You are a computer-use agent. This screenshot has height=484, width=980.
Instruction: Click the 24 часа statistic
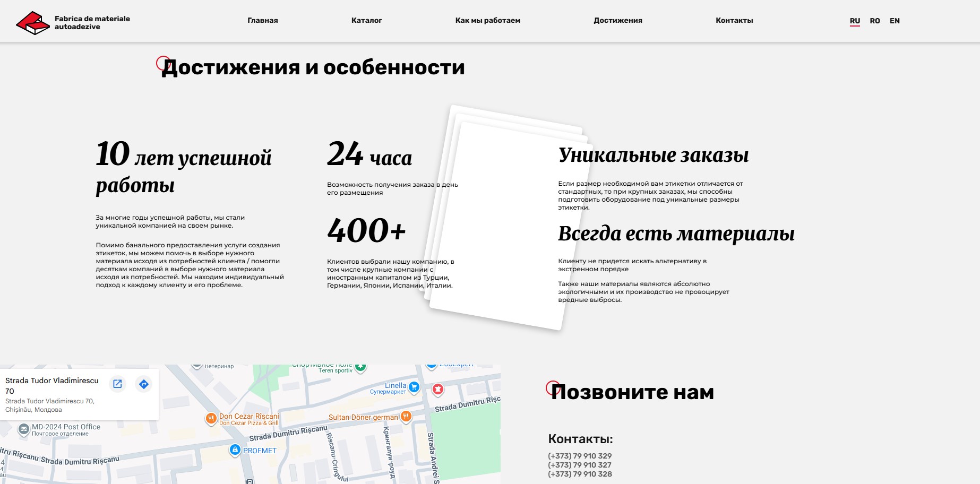click(x=369, y=154)
